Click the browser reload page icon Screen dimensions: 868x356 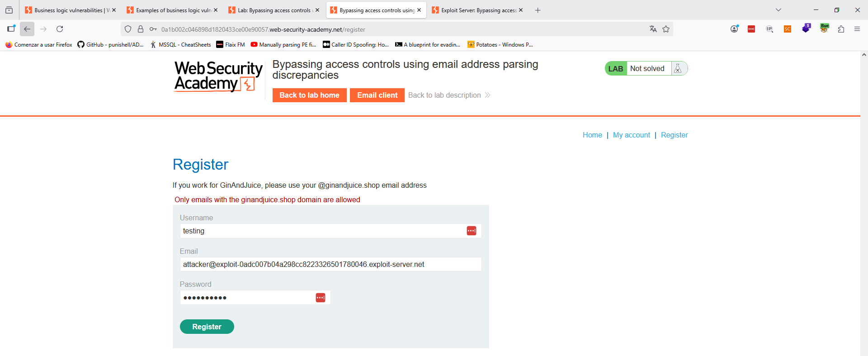[60, 29]
